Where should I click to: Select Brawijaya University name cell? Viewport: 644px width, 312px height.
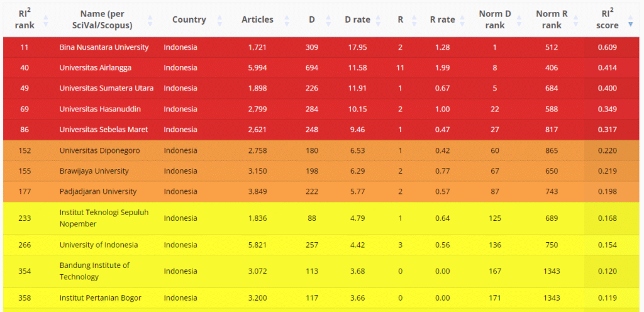click(94, 171)
